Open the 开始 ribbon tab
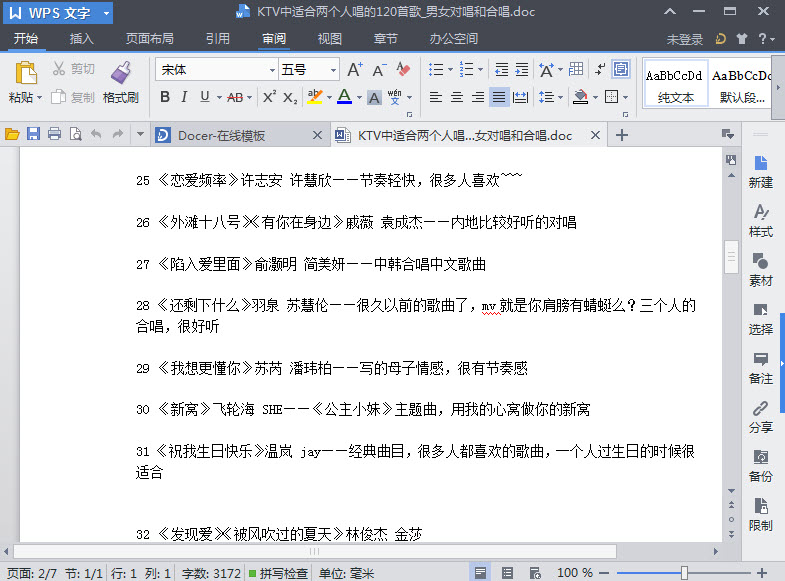Viewport: 785px width, 581px height. pyautogui.click(x=26, y=39)
